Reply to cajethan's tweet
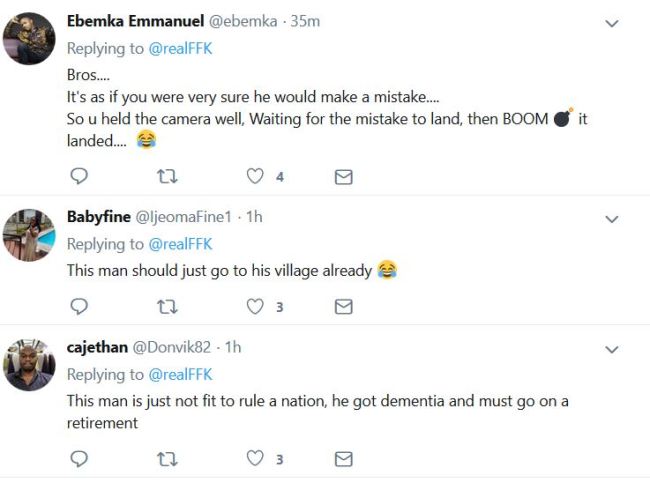The image size is (650, 490). pyautogui.click(x=79, y=458)
